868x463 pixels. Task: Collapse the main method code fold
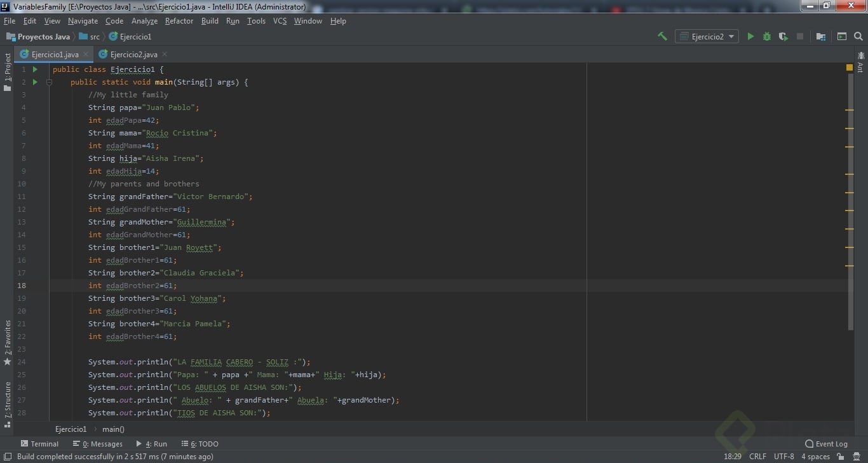click(x=49, y=82)
